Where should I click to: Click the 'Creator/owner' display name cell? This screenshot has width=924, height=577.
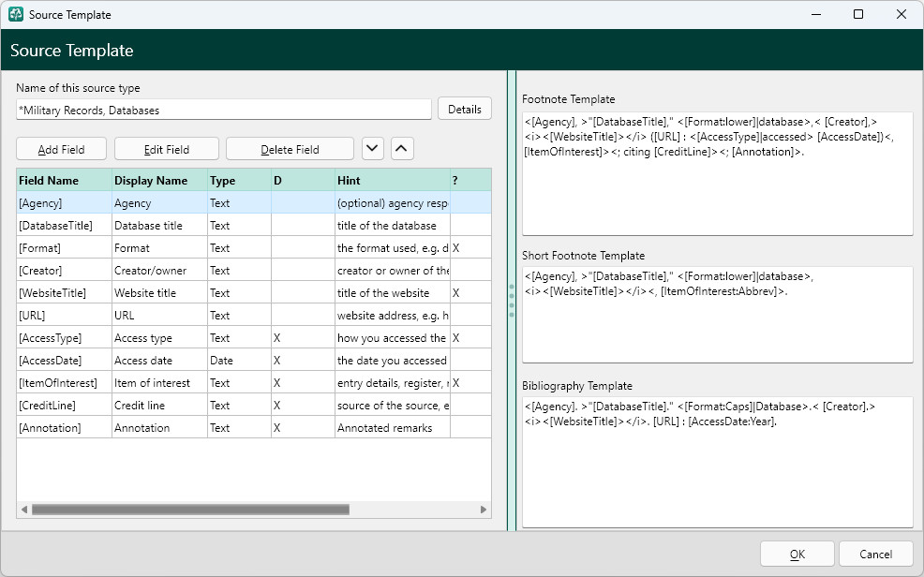click(x=159, y=271)
